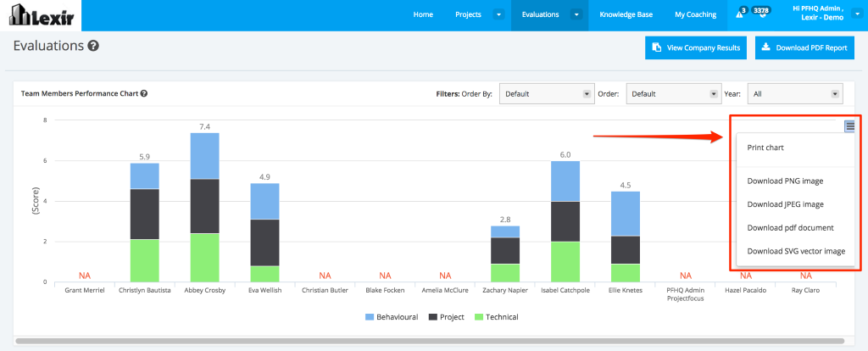Click Hi PFHQ Admin, Lexir - Demo
868x351 pixels.
(x=820, y=14)
